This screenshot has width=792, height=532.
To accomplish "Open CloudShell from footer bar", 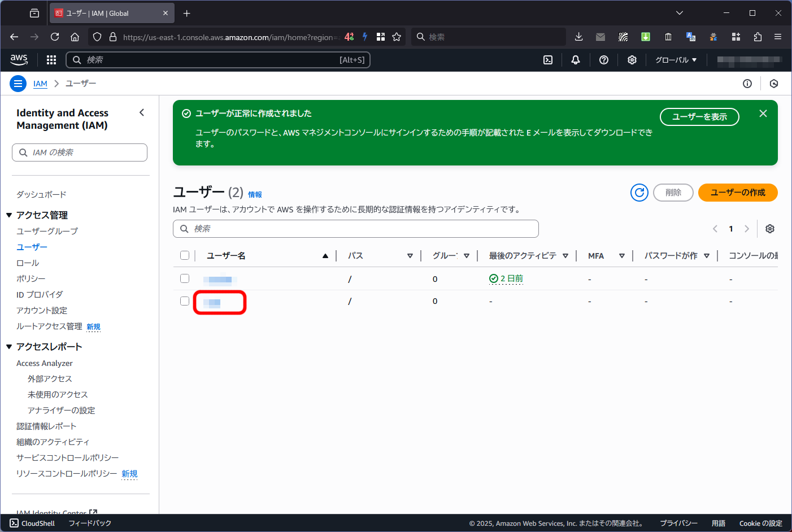I will coord(32,524).
